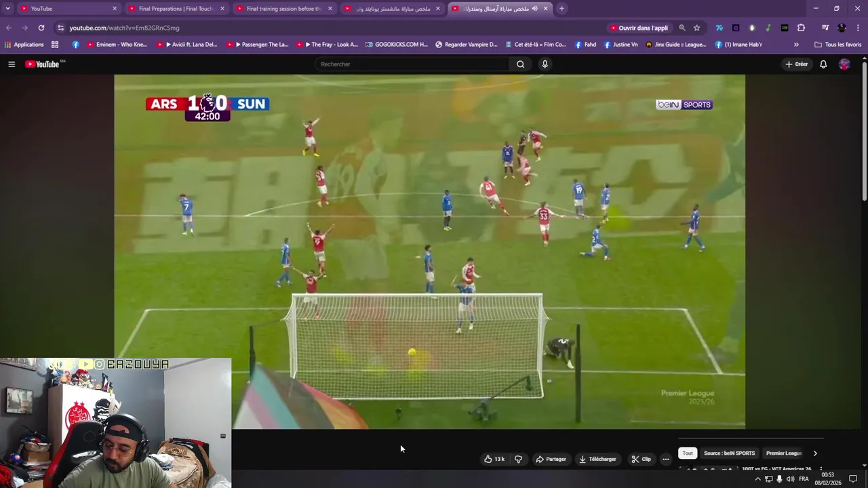Open Applications bookmark shortcut
Image resolution: width=868 pixels, height=488 pixels.
click(24, 45)
